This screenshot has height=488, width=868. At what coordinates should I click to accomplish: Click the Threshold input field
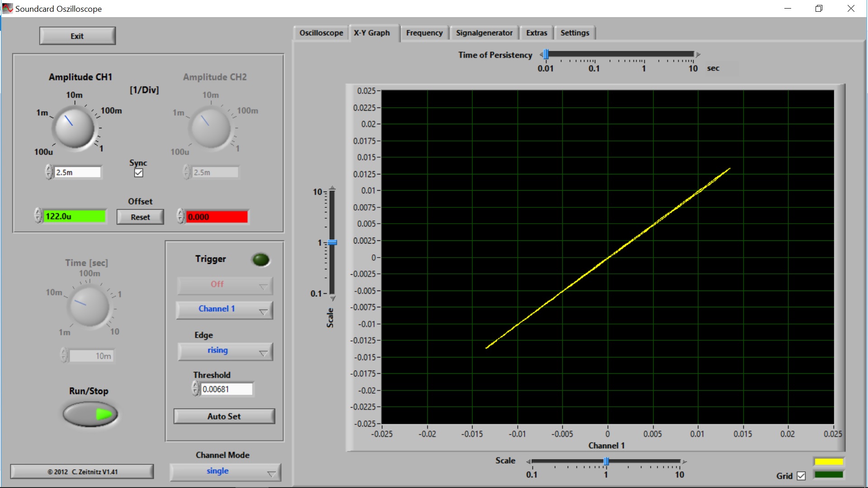pyautogui.click(x=226, y=389)
